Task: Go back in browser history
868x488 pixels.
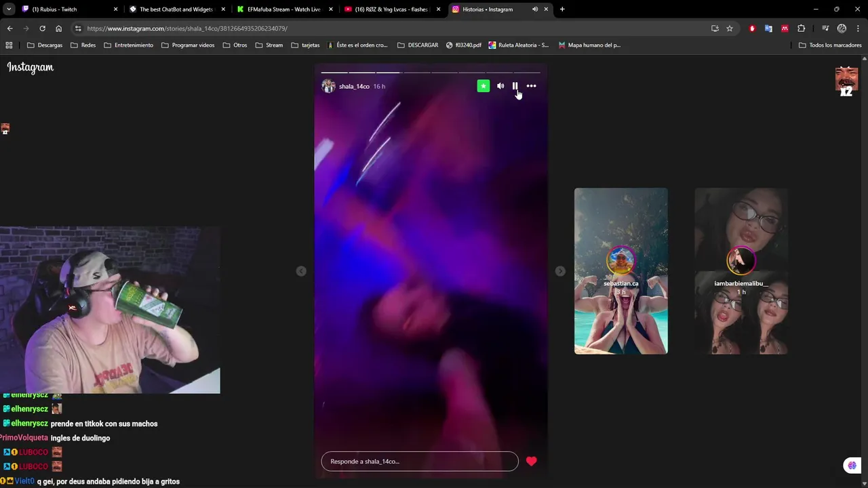Action: click(9, 28)
